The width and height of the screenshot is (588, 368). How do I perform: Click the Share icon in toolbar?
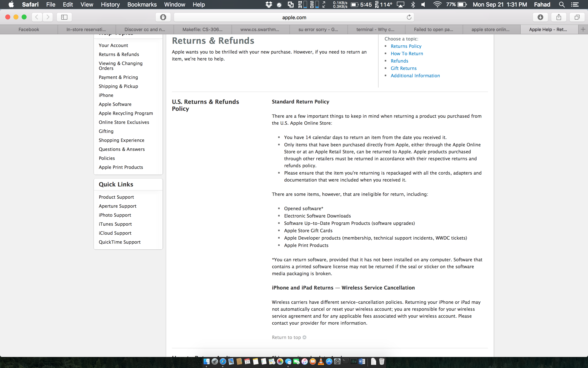[559, 17]
